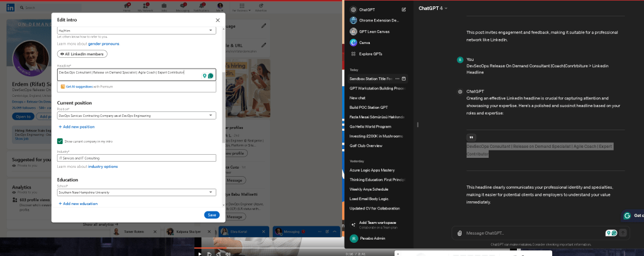Open Chrome Extension Dev GPT
Image resolution: width=644 pixels, height=256 pixels.
pos(378,20)
